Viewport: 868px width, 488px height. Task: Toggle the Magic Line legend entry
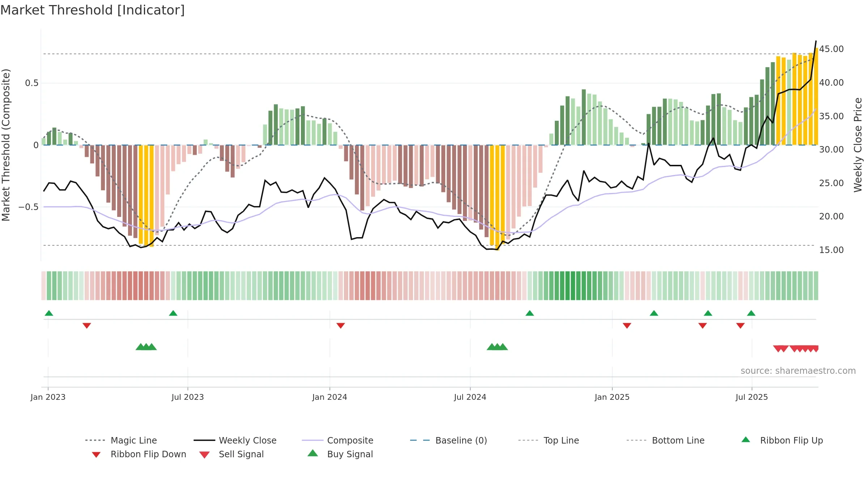tap(121, 440)
